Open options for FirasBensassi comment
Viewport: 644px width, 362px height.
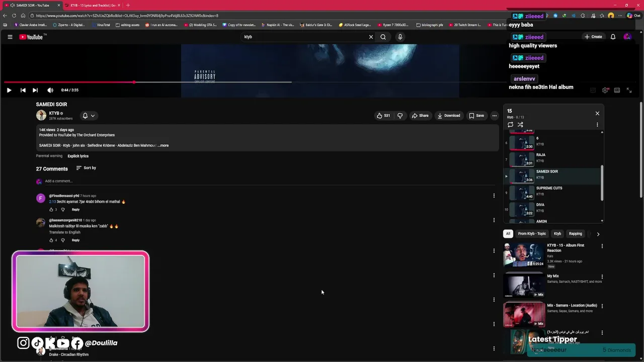click(x=494, y=196)
